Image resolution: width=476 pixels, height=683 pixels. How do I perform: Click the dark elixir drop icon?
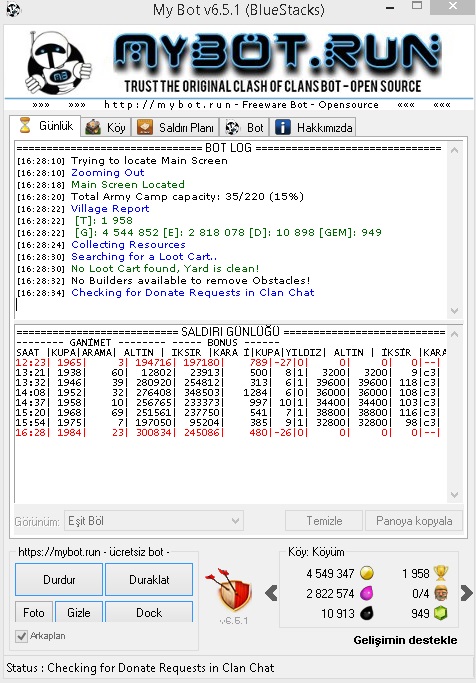367,613
